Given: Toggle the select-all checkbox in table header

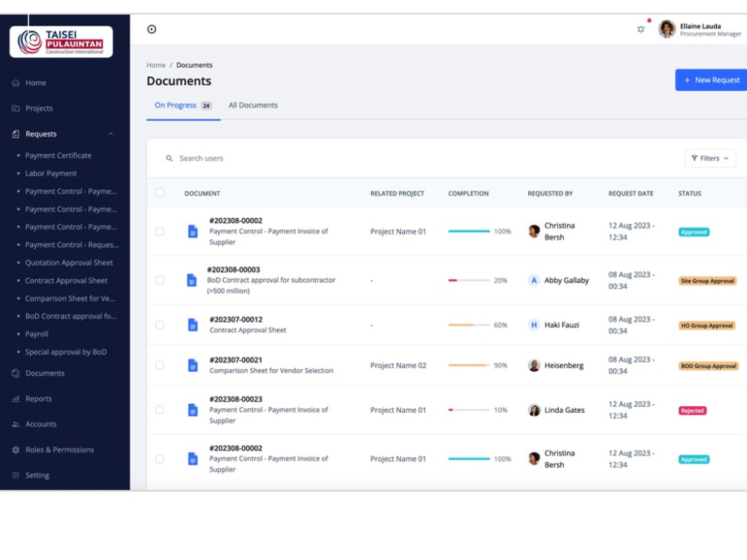Looking at the screenshot, I should pyautogui.click(x=160, y=193).
